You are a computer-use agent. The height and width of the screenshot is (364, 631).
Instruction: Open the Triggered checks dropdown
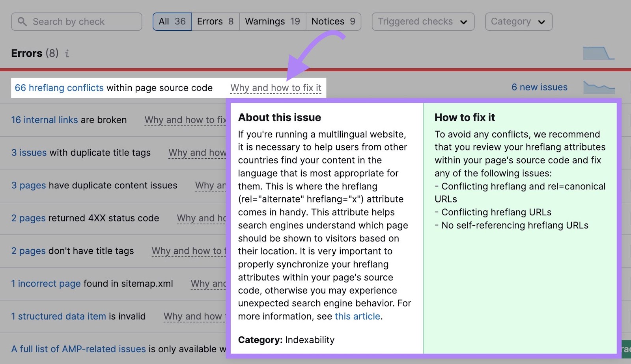tap(423, 22)
